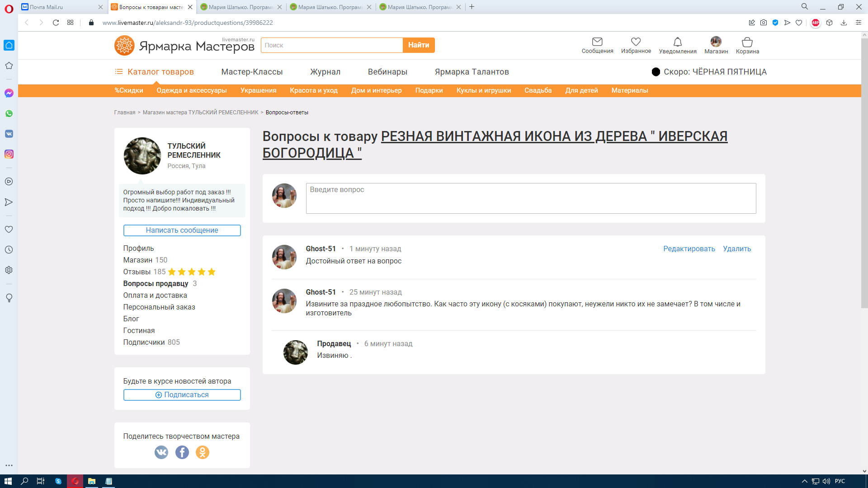
Task: Open the ИВЕРСКАЯ БОГОРОДИЦА product link
Action: tap(495, 145)
